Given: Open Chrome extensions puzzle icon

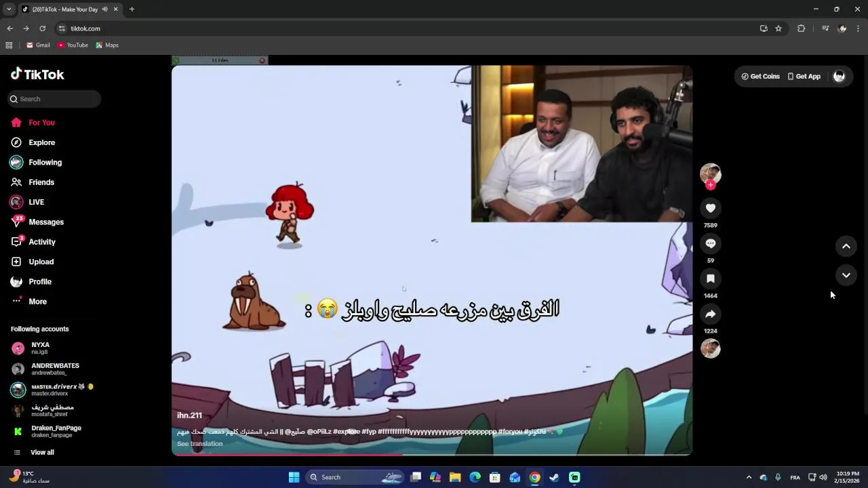Looking at the screenshot, I should [x=801, y=28].
